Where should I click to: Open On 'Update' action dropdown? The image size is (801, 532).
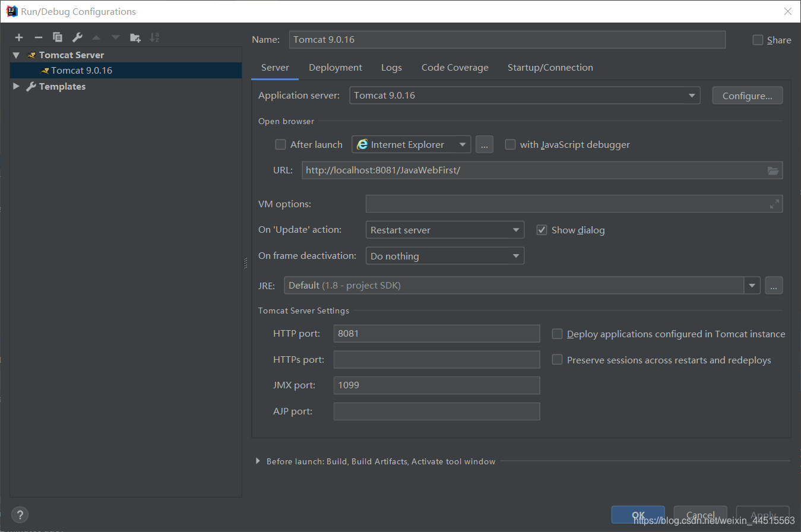pos(445,230)
